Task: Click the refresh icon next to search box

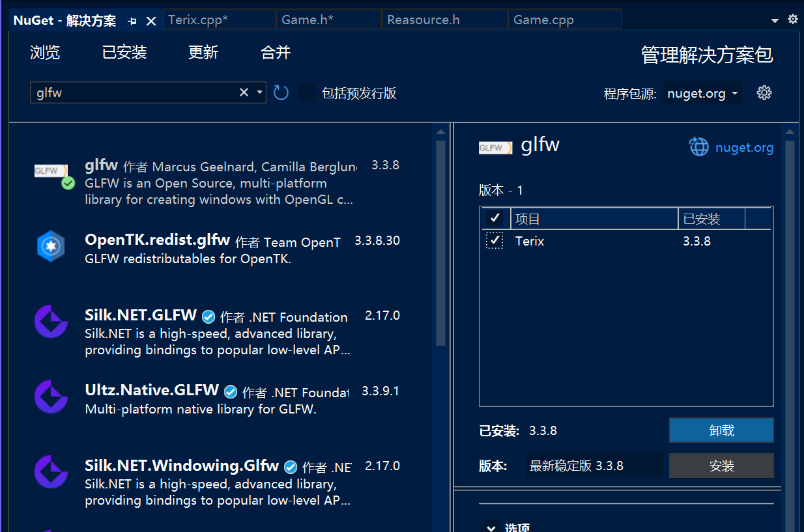Action: tap(281, 92)
